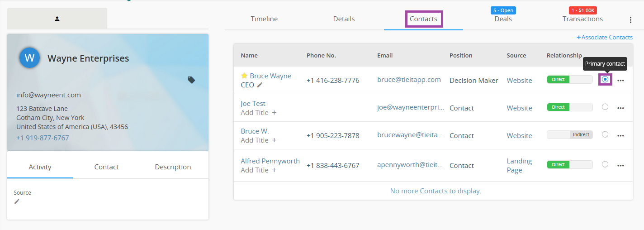644x230 pixels.
Task: Set Alfred Pennyworth as primary contact
Action: coord(605,164)
